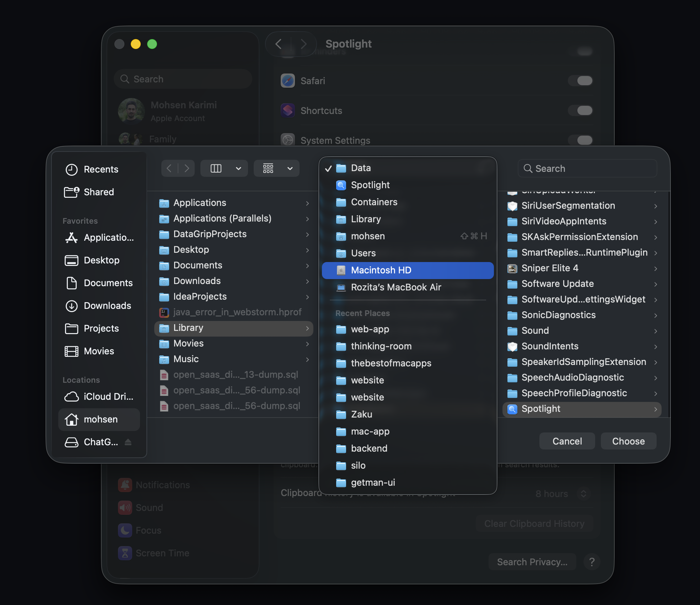This screenshot has height=605, width=700.
Task: Toggle Safari search results switch
Action: [580, 81]
